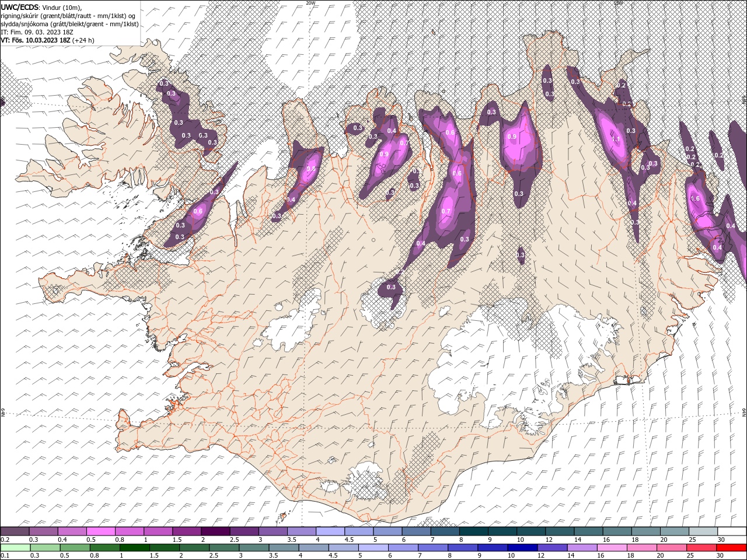This screenshot has height=560, width=747.
Task: Select the 'IT: Fim. 09. 03. 2023 18Z' line
Action: (x=37, y=32)
